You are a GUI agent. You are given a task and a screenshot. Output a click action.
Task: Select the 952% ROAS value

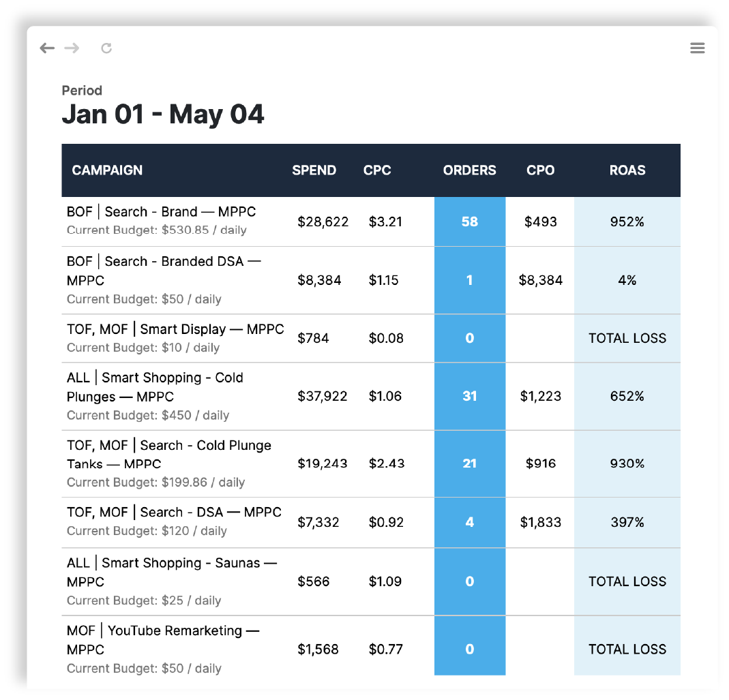click(x=627, y=222)
